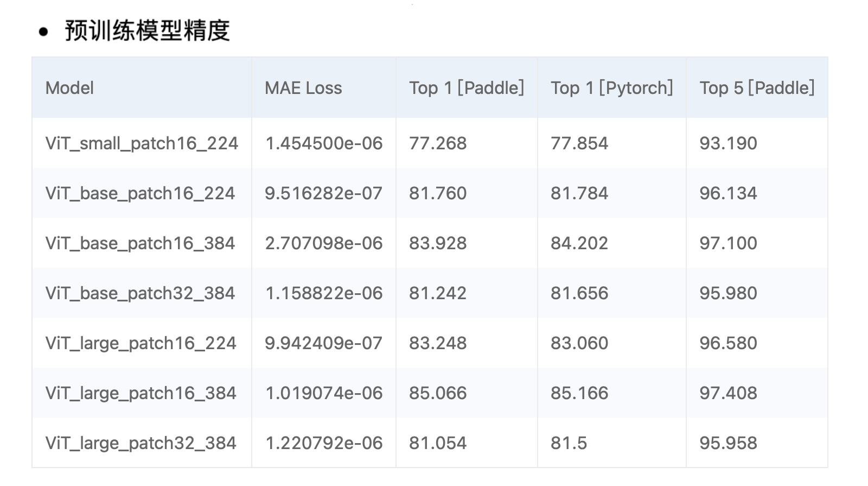Select the ViT_small_patch16_224 model cell
868x486 pixels.
point(142,143)
